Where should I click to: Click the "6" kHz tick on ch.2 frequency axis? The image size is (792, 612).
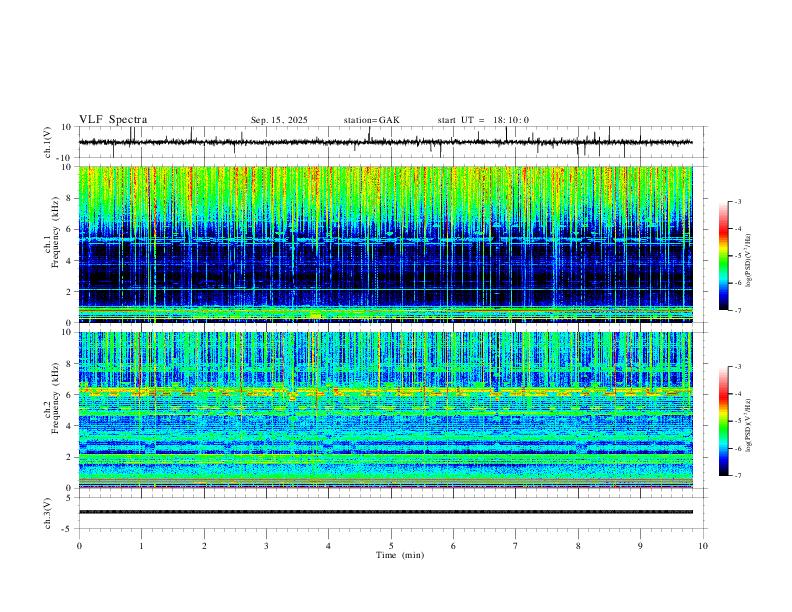coord(69,395)
